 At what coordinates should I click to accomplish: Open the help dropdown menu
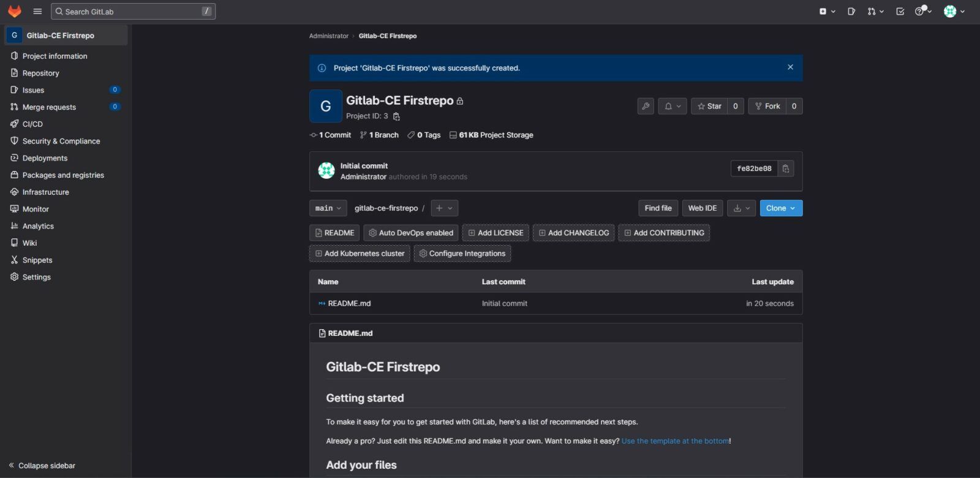pos(923,12)
